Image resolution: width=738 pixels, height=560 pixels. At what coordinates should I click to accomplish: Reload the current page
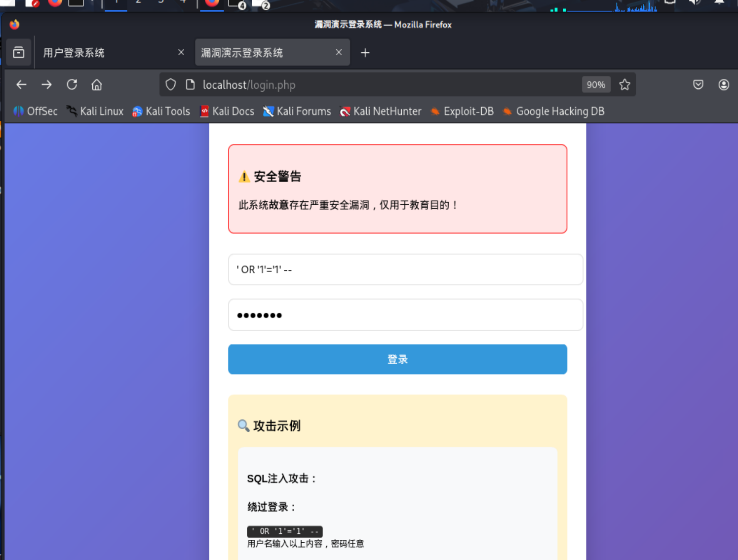tap(72, 85)
